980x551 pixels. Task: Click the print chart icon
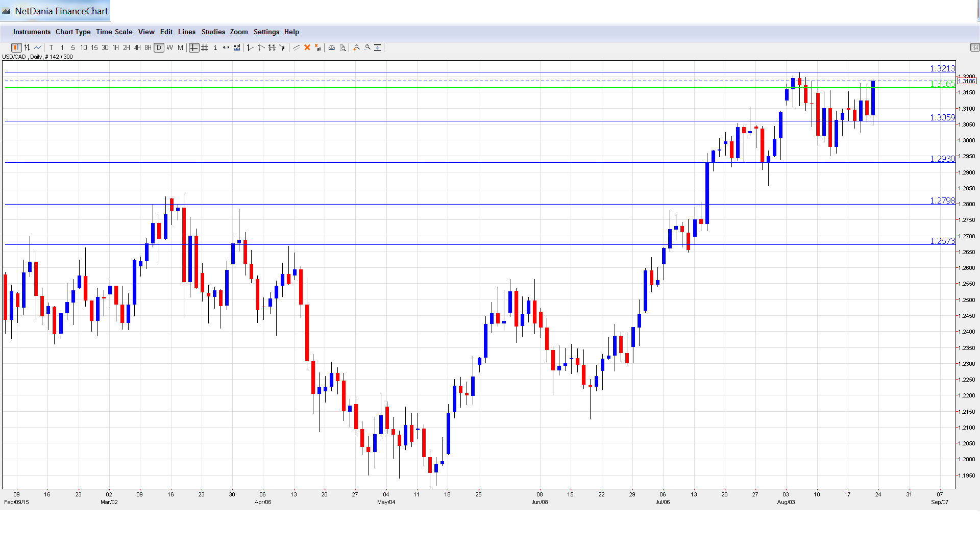[331, 47]
